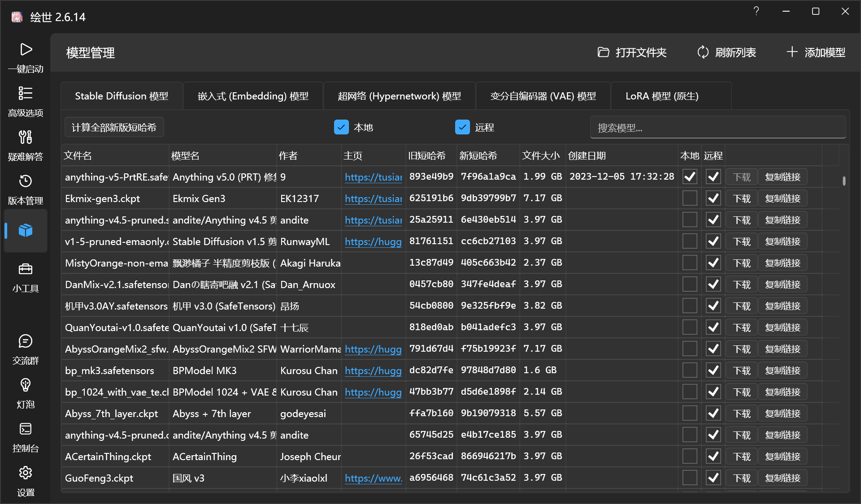Sort by 新短哈希 column header
The width and height of the screenshot is (861, 504).
(x=488, y=155)
